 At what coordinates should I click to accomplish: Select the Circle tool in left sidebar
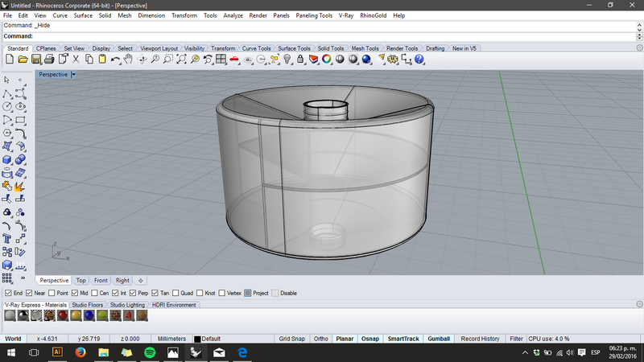[7, 107]
